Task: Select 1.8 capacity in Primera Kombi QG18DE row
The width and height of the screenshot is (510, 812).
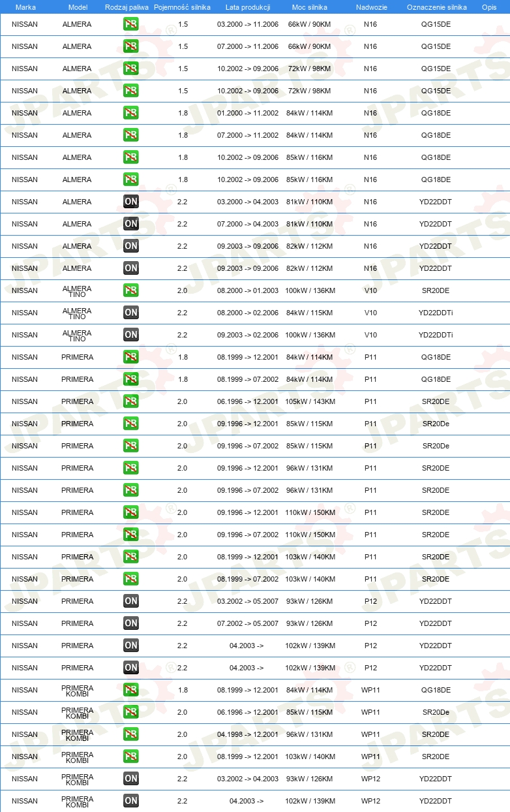Action: point(183,690)
